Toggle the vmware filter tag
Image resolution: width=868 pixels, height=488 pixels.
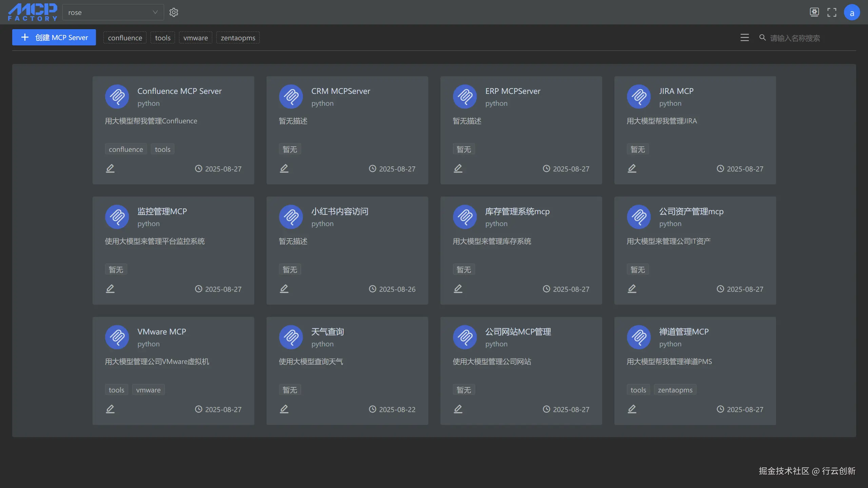(195, 38)
